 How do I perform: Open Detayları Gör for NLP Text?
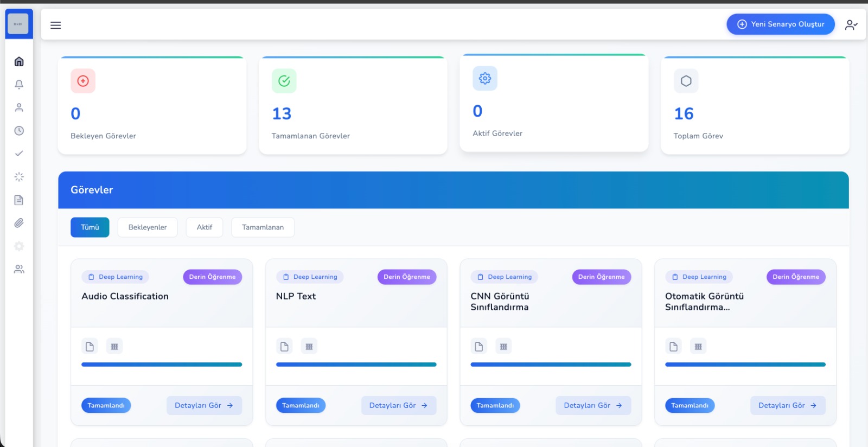[x=399, y=405]
